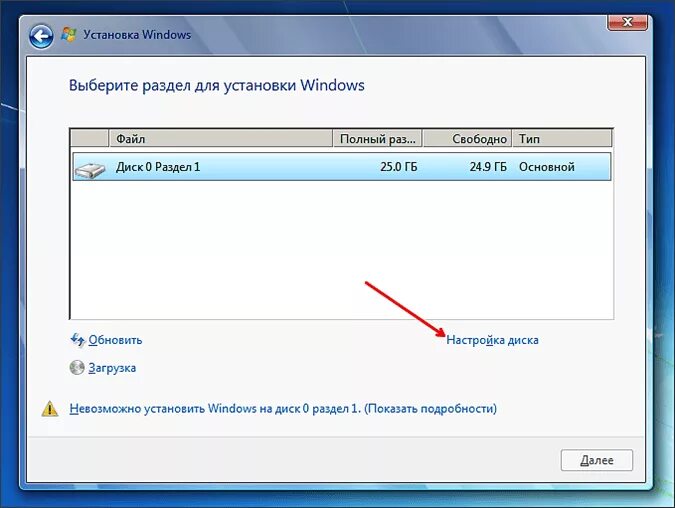Click the disc icon beside Загрузка
The height and width of the screenshot is (508, 675).
tap(77, 368)
